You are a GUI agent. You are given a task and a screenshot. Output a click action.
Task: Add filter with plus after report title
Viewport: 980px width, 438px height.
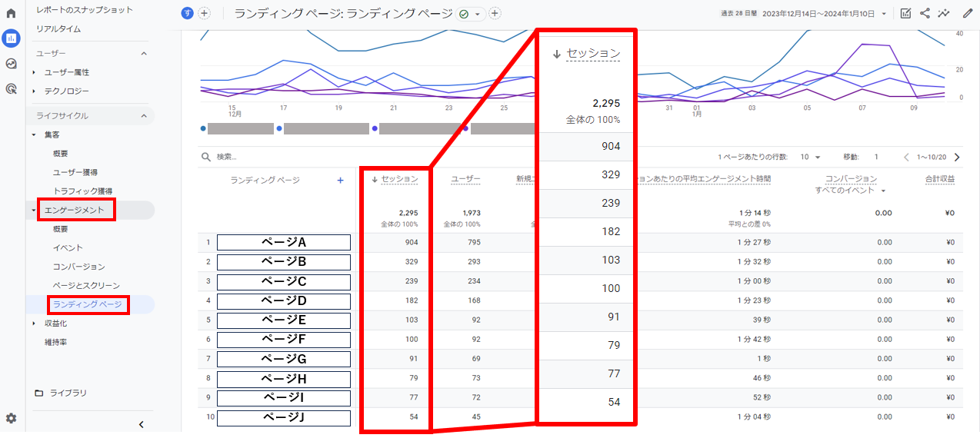pyautogui.click(x=495, y=13)
